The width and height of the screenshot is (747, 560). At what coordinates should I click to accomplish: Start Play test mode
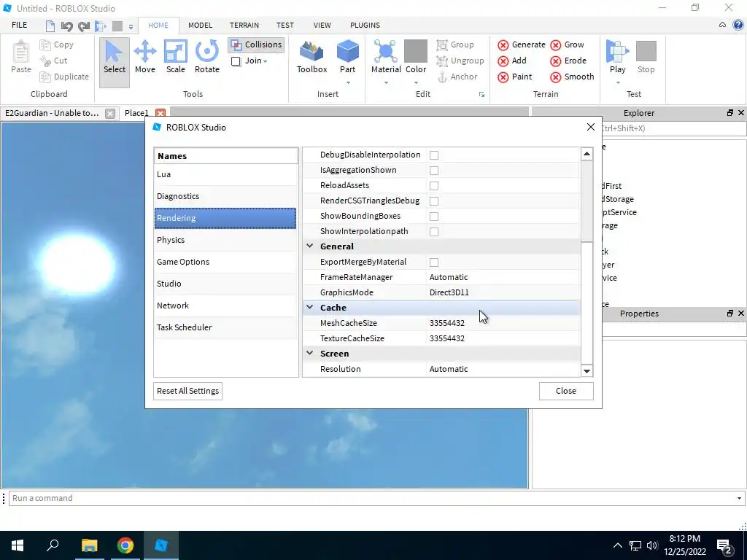pos(617,57)
